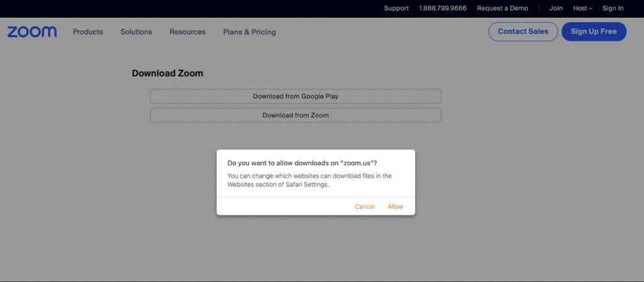The image size is (644, 282).
Task: Expand the Host dropdown menu
Action: pos(582,8)
